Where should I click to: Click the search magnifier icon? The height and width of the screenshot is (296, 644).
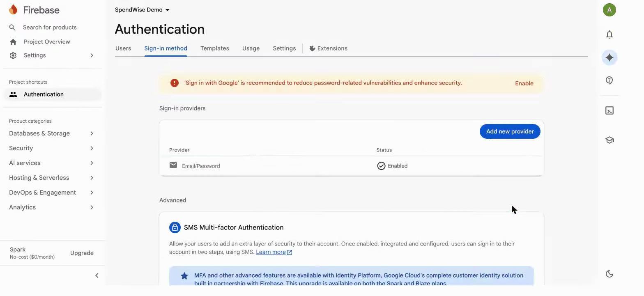12,28
